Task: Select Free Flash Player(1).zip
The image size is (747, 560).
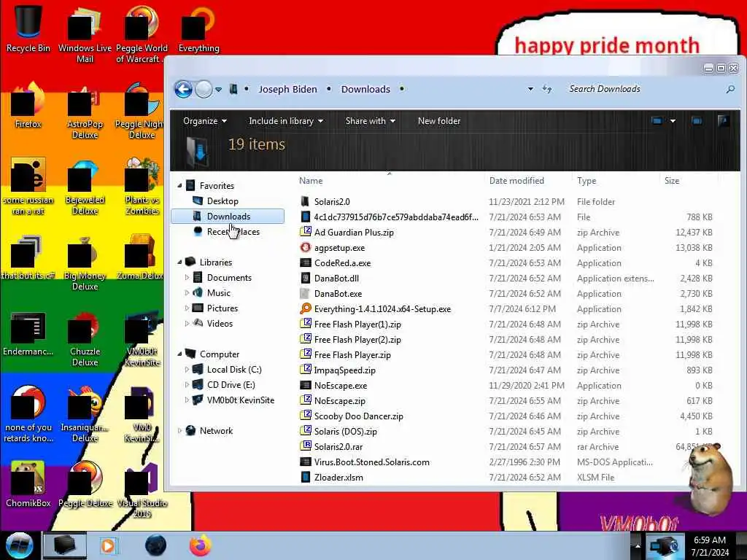Action: (357, 324)
